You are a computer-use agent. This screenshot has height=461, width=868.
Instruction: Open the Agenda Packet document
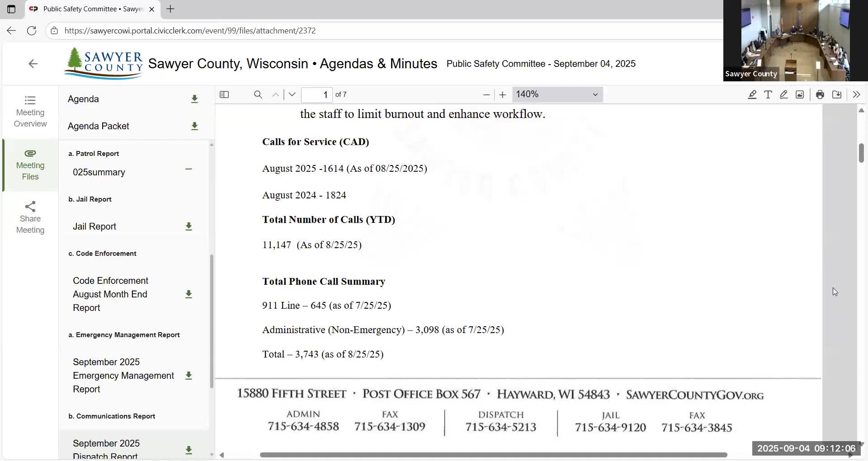coord(99,126)
